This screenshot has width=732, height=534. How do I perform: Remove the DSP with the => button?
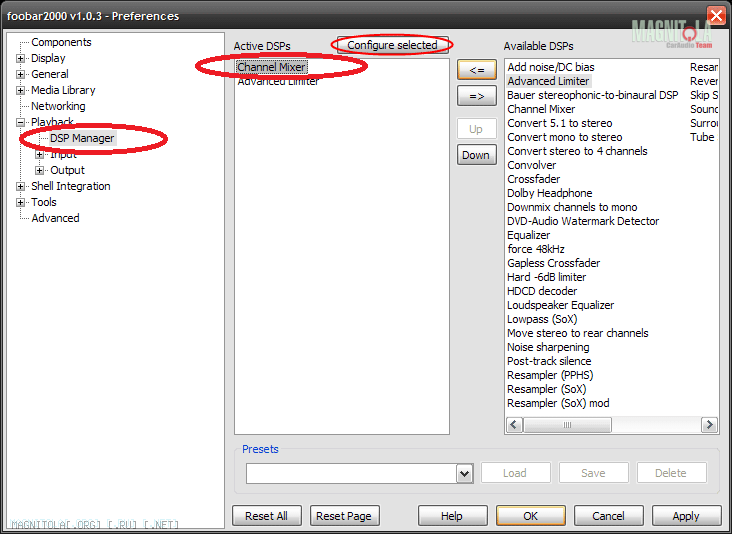477,96
